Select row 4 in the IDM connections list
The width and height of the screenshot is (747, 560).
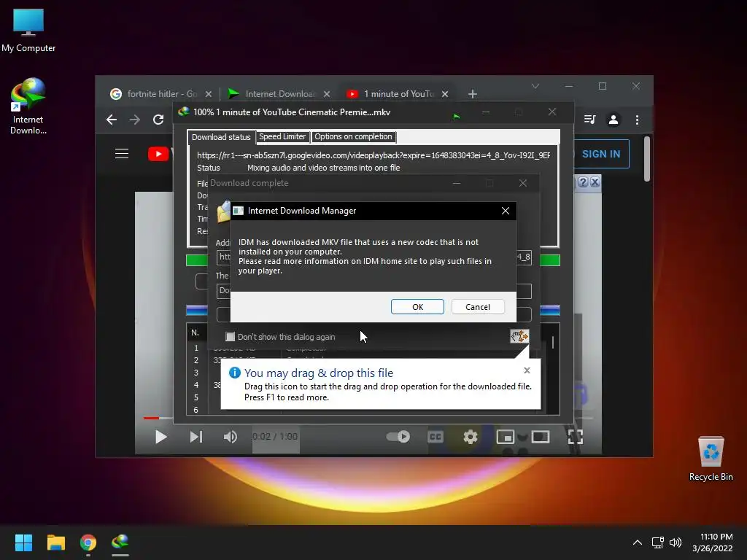click(196, 385)
